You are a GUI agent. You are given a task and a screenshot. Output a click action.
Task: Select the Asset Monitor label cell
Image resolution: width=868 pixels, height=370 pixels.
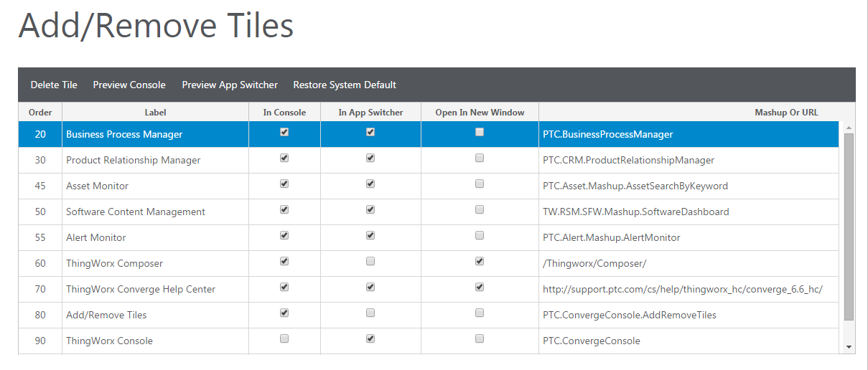point(155,186)
